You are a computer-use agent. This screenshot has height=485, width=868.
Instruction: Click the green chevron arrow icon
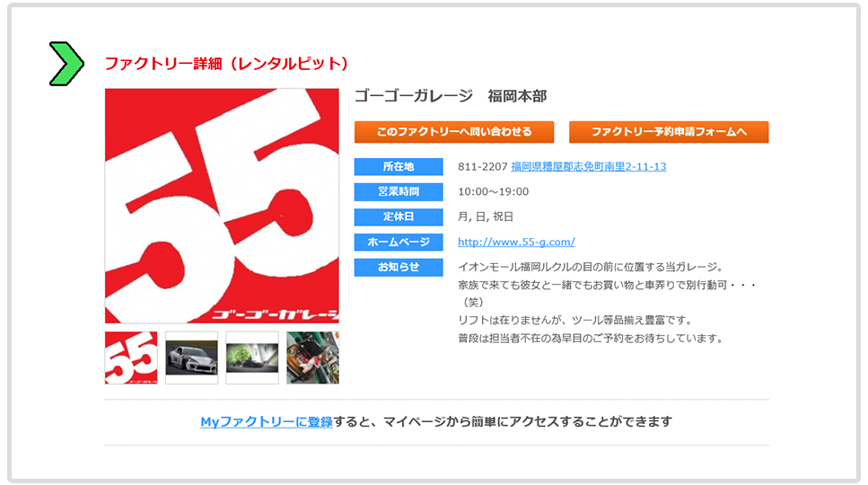click(66, 64)
